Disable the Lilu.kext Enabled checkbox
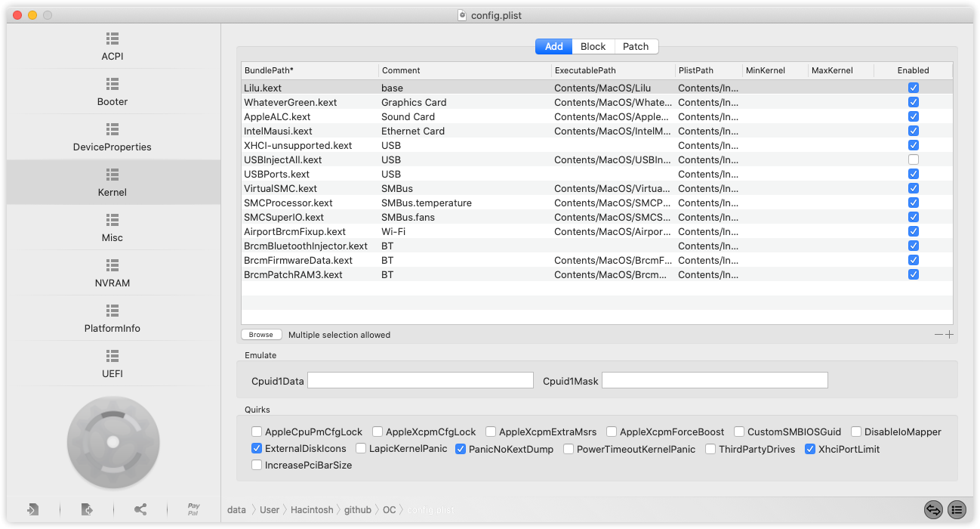 tap(914, 88)
